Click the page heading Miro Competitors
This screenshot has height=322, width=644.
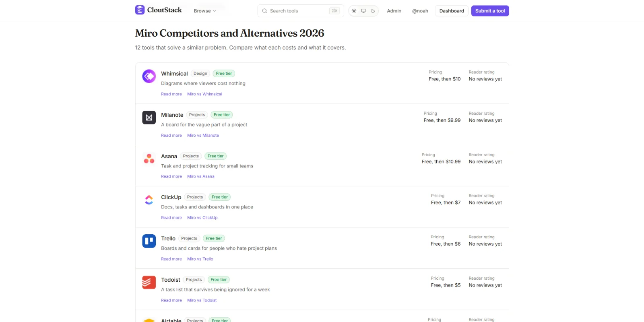click(229, 33)
